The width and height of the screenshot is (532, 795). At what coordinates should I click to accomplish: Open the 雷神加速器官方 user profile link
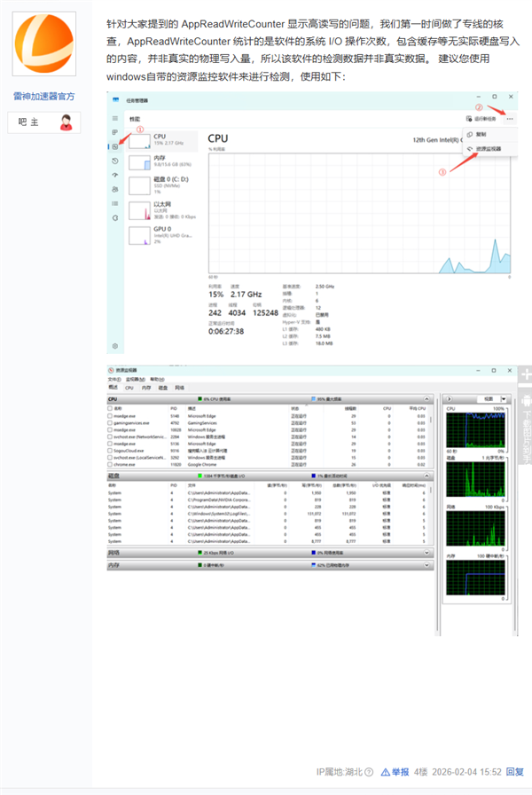click(x=44, y=96)
